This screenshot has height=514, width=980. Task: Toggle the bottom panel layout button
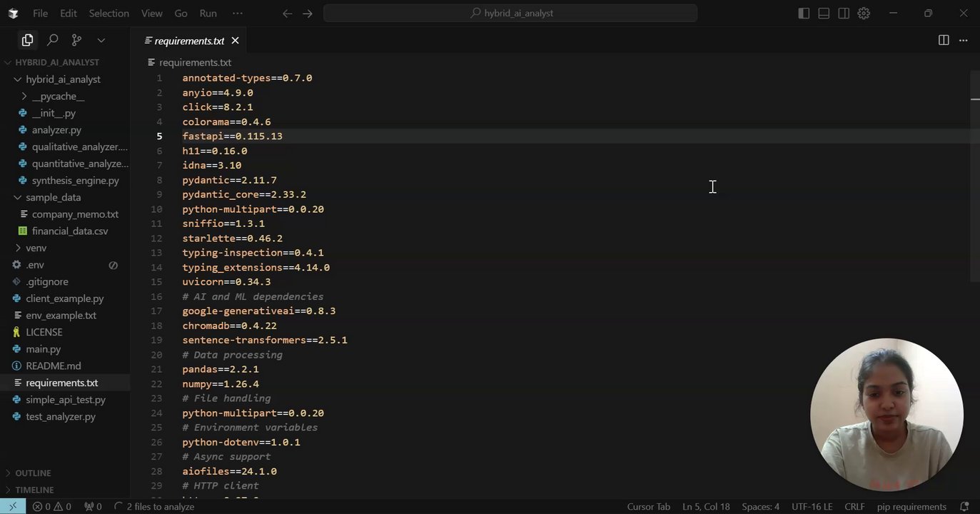(x=824, y=13)
